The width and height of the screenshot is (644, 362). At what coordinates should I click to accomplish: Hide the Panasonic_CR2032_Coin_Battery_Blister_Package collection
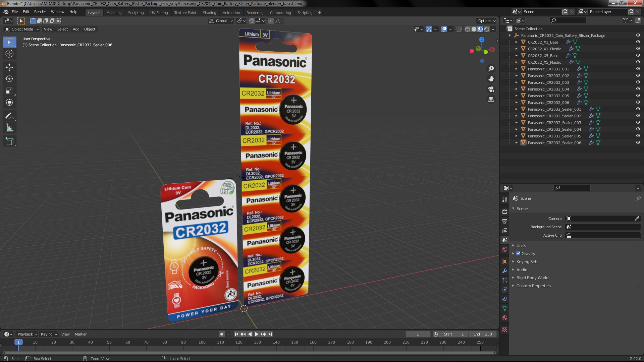pyautogui.click(x=638, y=35)
